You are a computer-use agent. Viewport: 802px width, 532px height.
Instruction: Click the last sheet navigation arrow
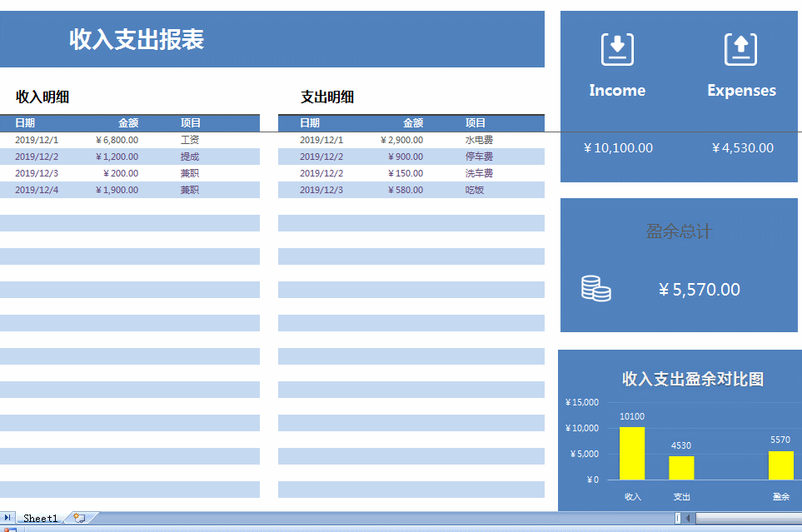pos(7,518)
